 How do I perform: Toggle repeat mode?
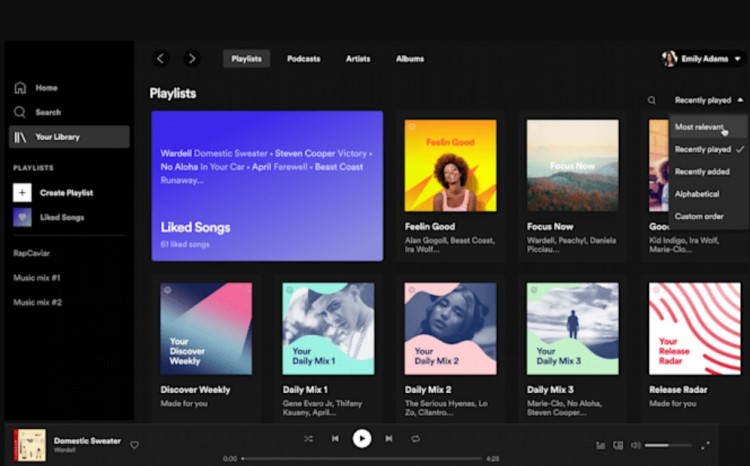415,438
